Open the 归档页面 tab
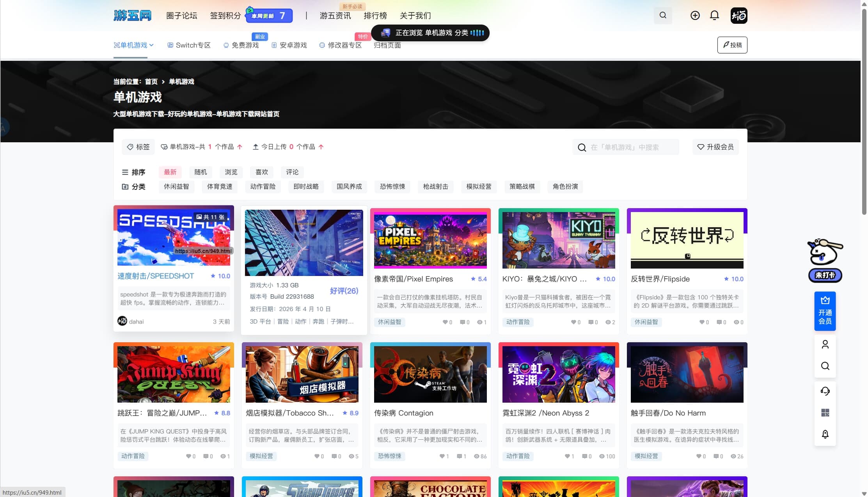 (387, 45)
